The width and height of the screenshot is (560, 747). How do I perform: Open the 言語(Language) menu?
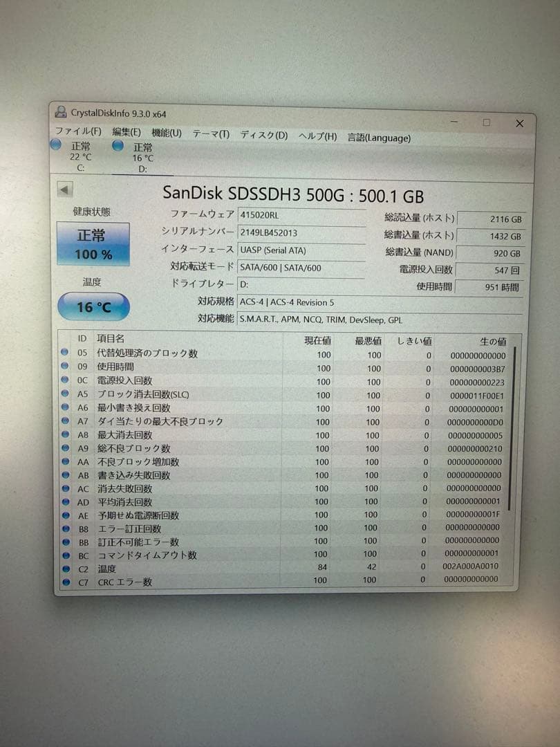click(379, 138)
